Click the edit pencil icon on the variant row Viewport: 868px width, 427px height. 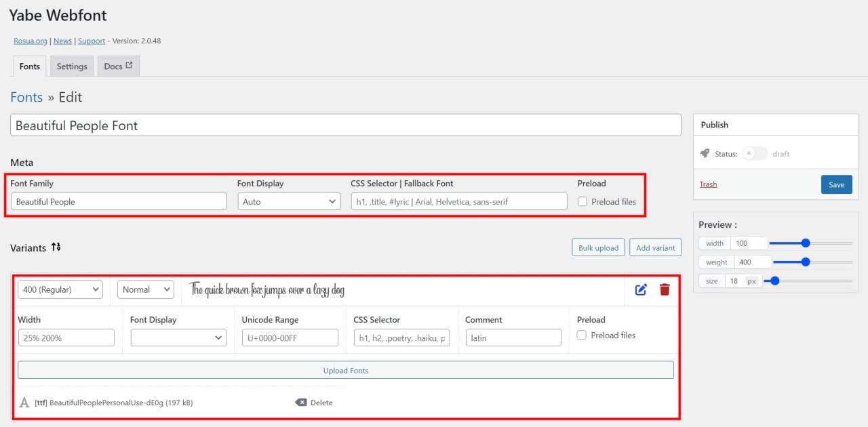tap(640, 289)
